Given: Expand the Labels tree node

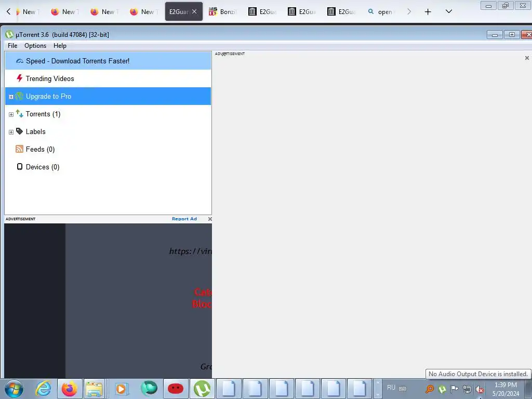Looking at the screenshot, I should (x=11, y=132).
